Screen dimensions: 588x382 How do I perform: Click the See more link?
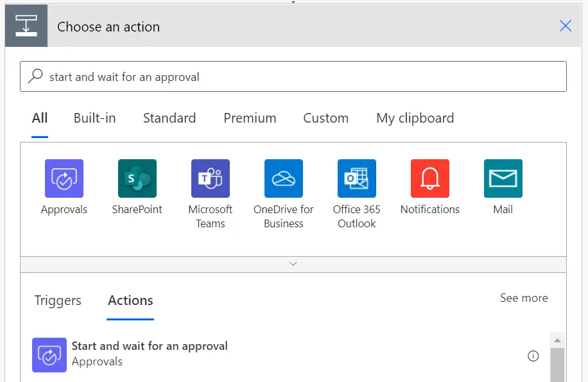click(x=523, y=298)
